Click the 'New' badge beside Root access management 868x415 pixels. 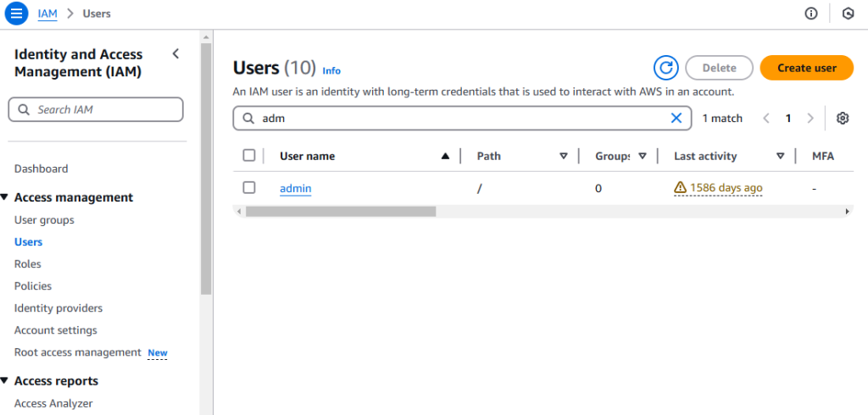pyautogui.click(x=158, y=353)
